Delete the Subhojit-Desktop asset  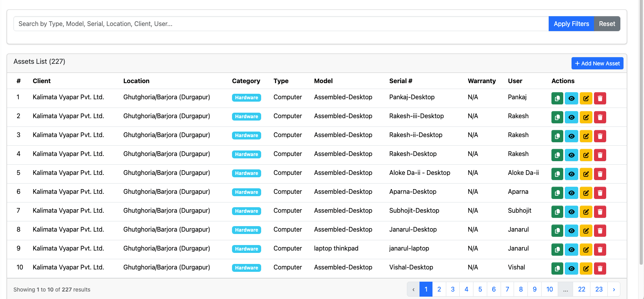600,212
